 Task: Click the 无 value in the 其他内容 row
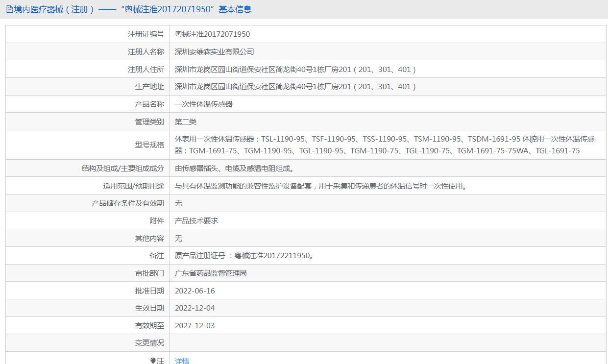tap(178, 239)
